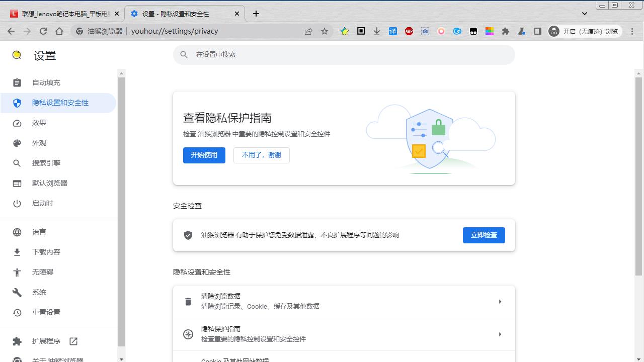The width and height of the screenshot is (644, 362).
Task: Open the extensions puzzle piece menu
Action: click(506, 31)
